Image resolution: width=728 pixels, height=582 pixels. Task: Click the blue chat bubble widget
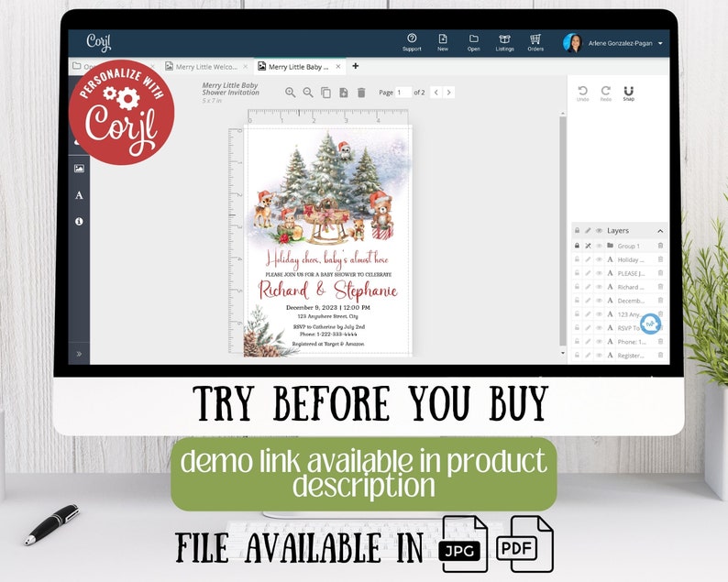click(650, 324)
